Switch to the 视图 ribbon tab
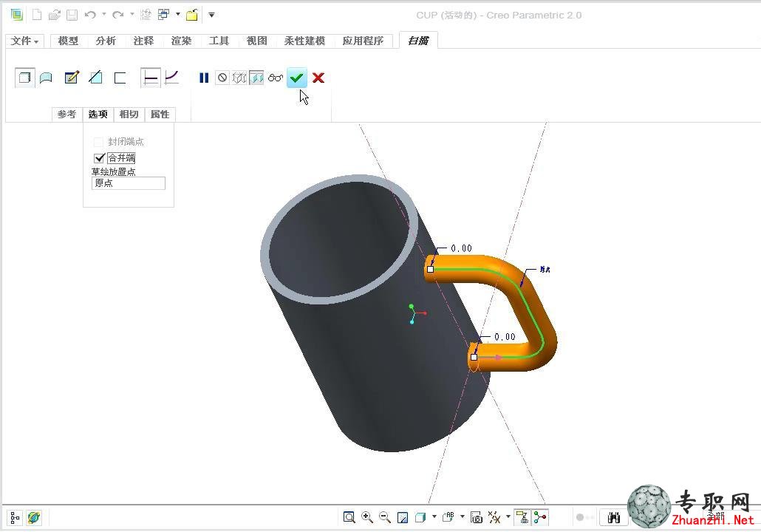 pyautogui.click(x=256, y=41)
